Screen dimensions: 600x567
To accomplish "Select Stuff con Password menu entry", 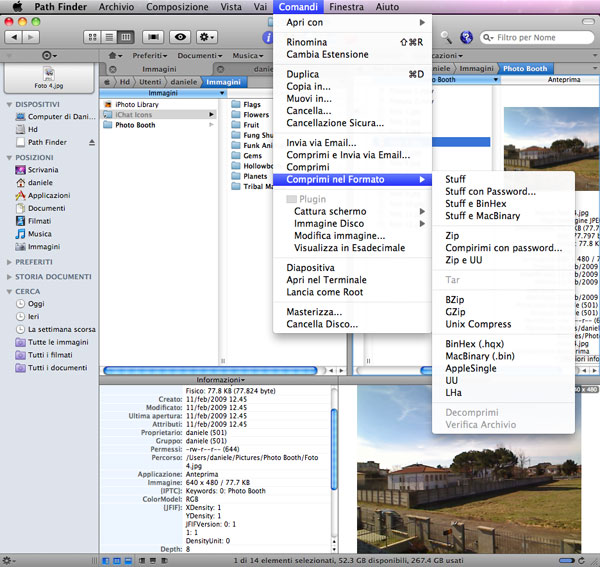I will [x=490, y=191].
